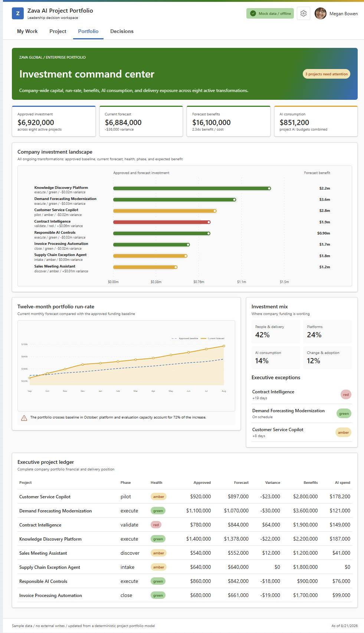The height and width of the screenshot is (633, 364).
Task: Click the Responsible AI Controls chart label
Action: point(55,233)
